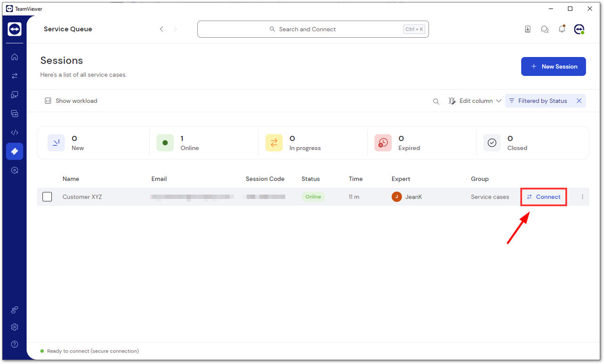Connect to the Customer XYZ session
Viewport: 604px width, 364px height.
(544, 197)
